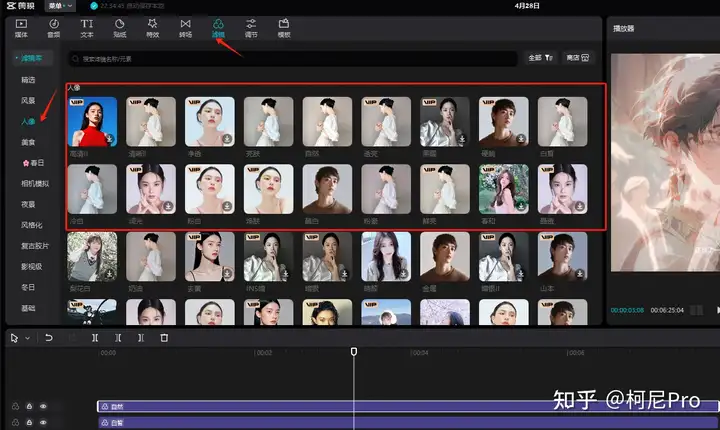Toggle lock on the 自然 filter track
Image resolution: width=720 pixels, height=430 pixels.
pyautogui.click(x=29, y=406)
